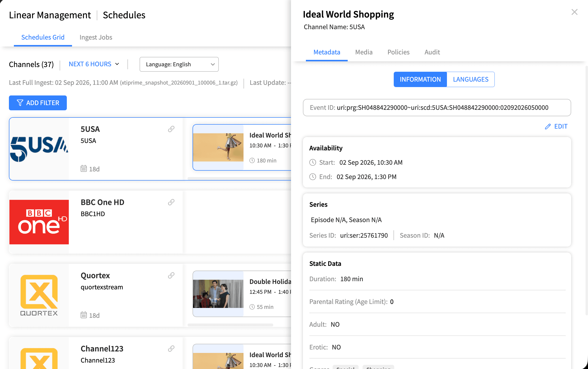Open Ideal World Shopping thumbnail on Channel123
Image resolution: width=588 pixels, height=369 pixels.
pyautogui.click(x=218, y=361)
